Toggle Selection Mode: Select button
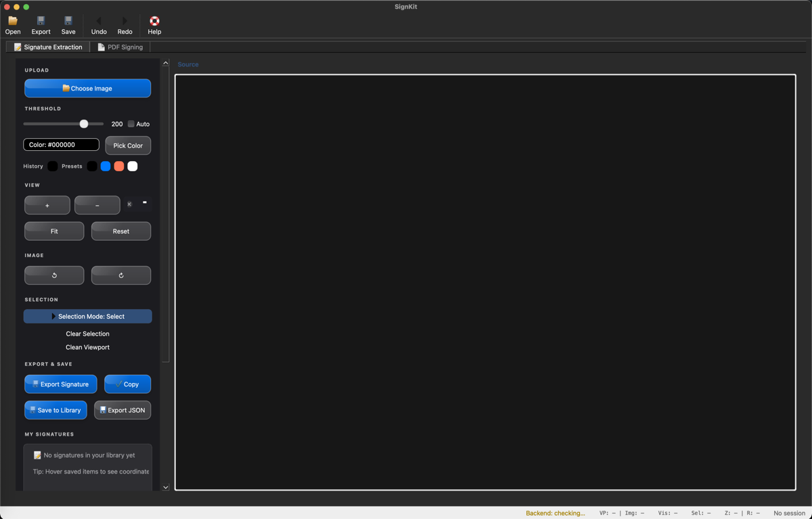 point(88,317)
